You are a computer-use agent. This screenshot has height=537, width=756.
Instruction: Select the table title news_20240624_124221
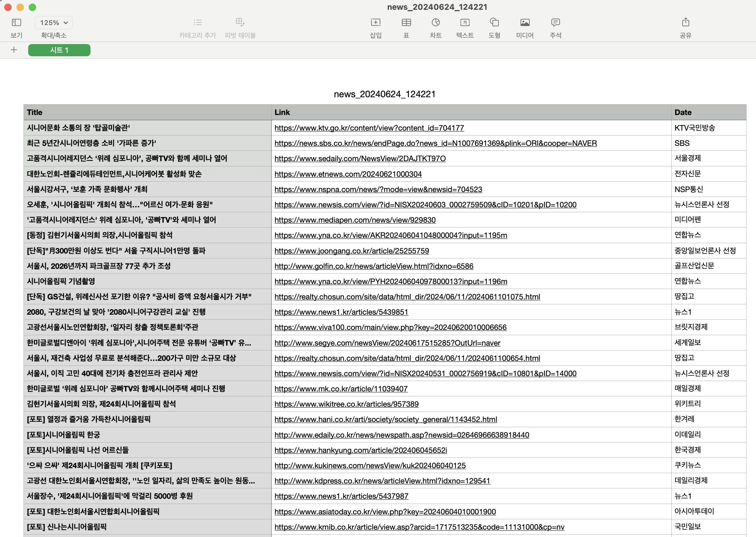point(384,94)
